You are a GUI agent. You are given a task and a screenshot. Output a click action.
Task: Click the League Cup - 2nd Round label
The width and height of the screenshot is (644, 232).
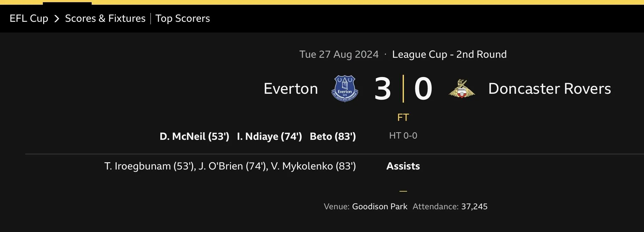click(x=449, y=54)
